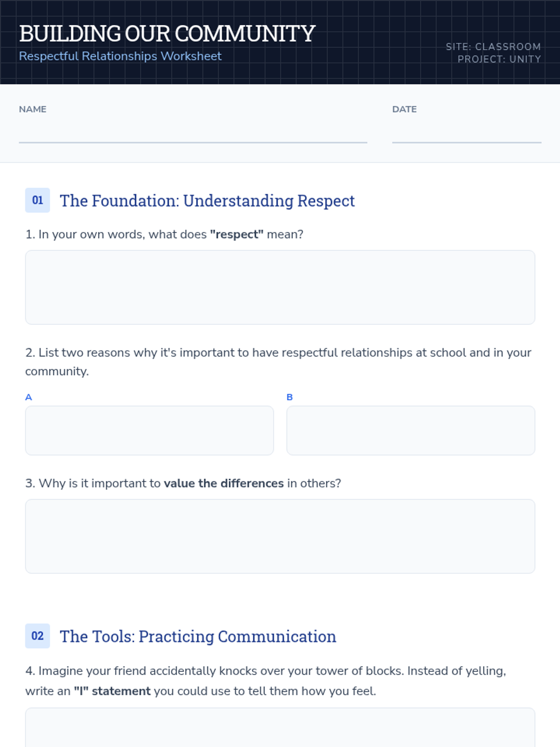Click the blue letter A label

[x=28, y=397]
